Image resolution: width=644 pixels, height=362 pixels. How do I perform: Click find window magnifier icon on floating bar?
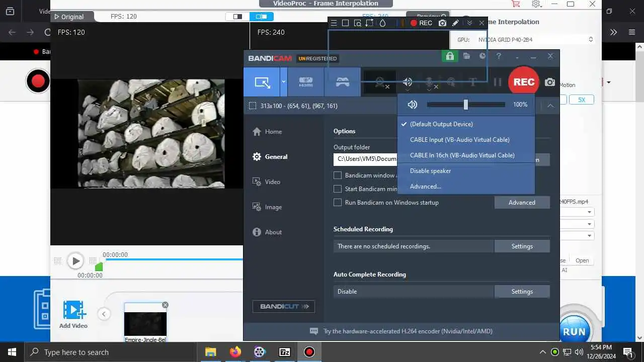[357, 23]
